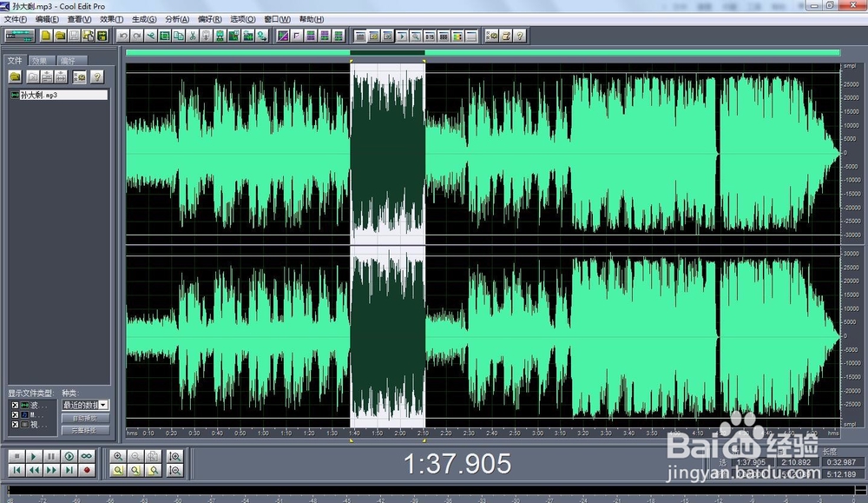Viewport: 868px width, 503px height.
Task: Click the fast forward double-arrow button
Action: point(51,470)
